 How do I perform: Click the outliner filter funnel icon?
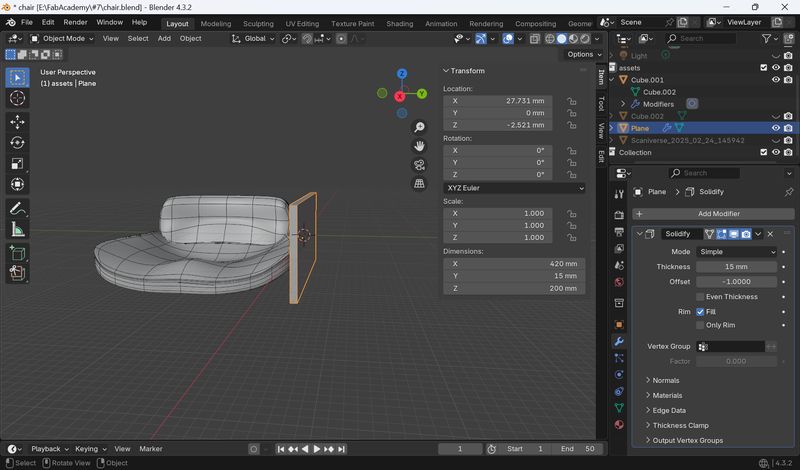pyautogui.click(x=766, y=38)
